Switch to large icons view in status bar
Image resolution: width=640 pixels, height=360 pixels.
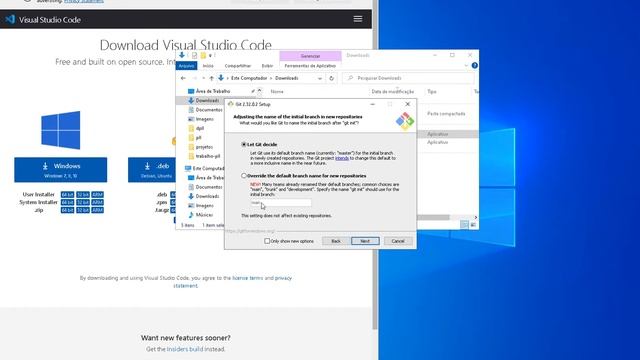[x=473, y=224]
